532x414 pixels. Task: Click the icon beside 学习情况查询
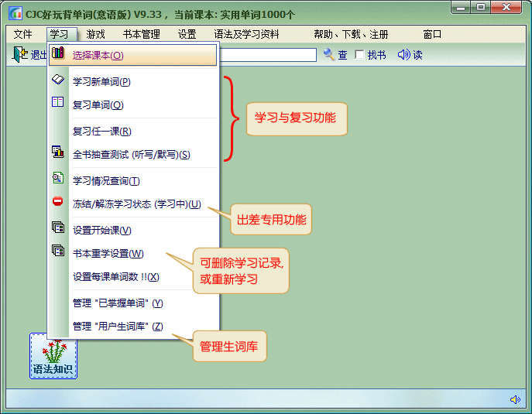coord(58,179)
